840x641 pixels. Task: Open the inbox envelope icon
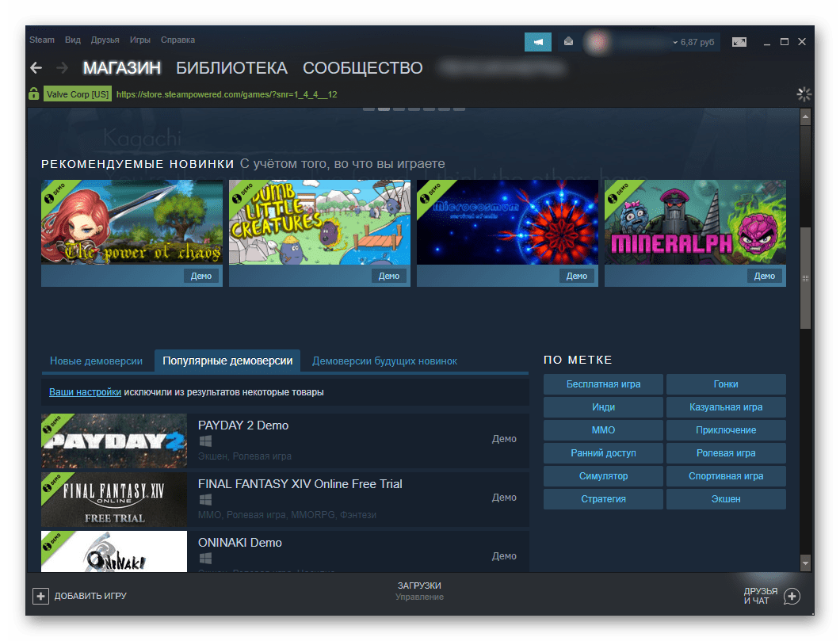[x=568, y=42]
